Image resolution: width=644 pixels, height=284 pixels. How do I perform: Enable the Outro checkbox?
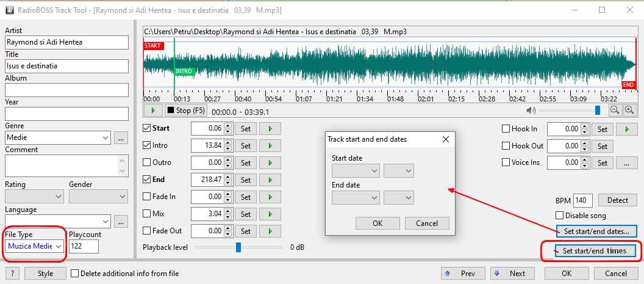click(146, 162)
